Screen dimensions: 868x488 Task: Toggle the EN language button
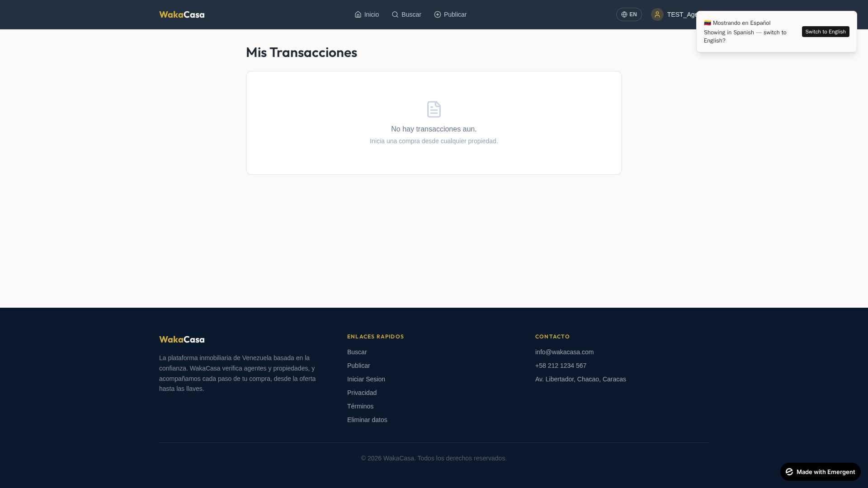pyautogui.click(x=629, y=14)
